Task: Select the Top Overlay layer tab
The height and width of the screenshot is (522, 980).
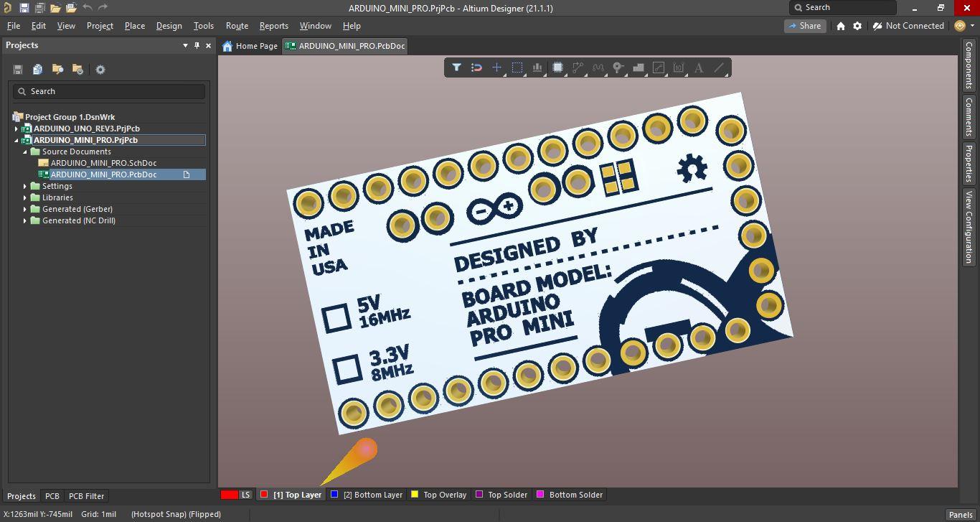Action: [x=438, y=495]
